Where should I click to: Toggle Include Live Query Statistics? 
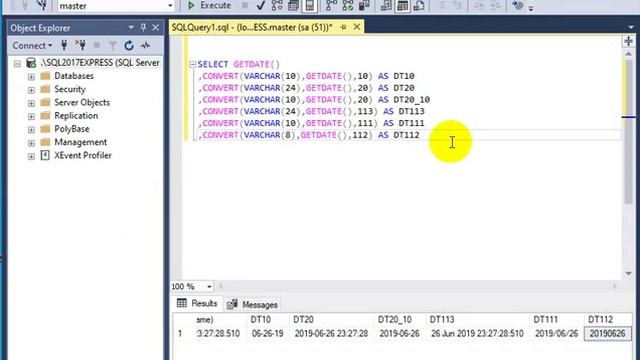348,6
